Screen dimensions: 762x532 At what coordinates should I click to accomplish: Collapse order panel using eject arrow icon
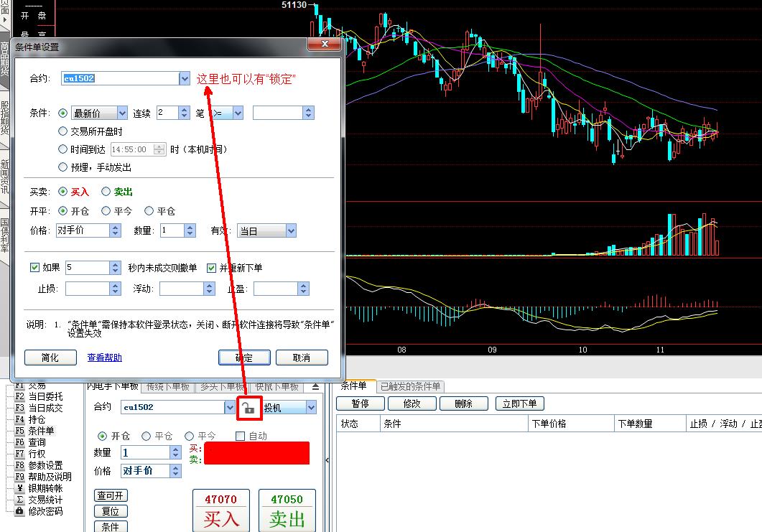pyautogui.click(x=315, y=387)
